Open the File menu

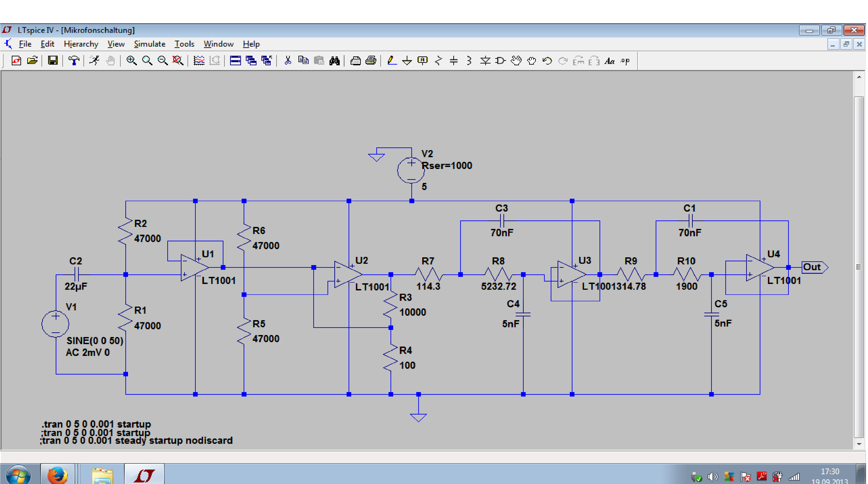(x=25, y=44)
